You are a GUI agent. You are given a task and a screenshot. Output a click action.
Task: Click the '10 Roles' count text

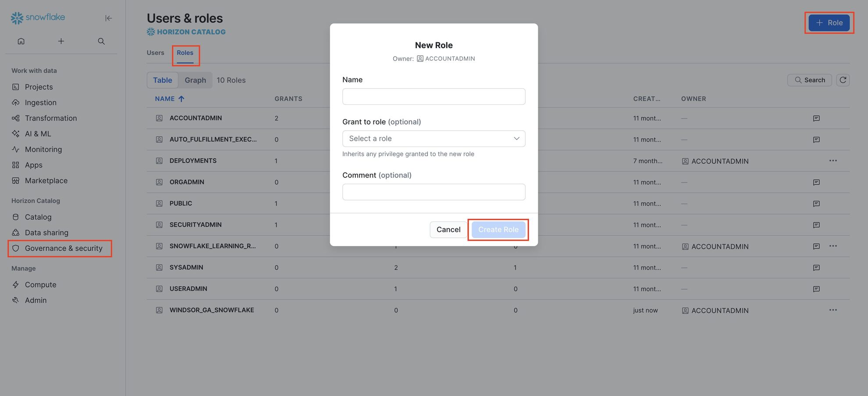[231, 80]
